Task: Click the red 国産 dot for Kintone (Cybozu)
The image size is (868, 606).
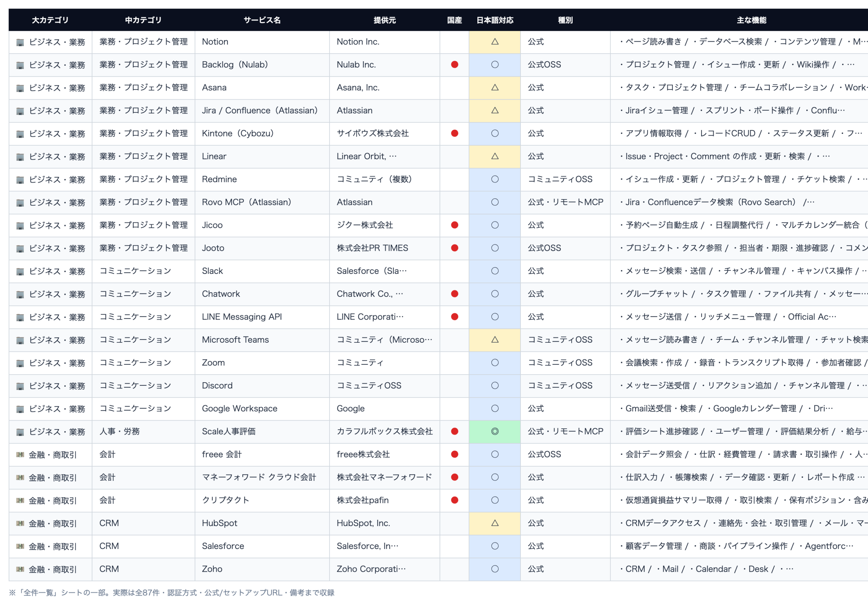Action: [x=454, y=133]
